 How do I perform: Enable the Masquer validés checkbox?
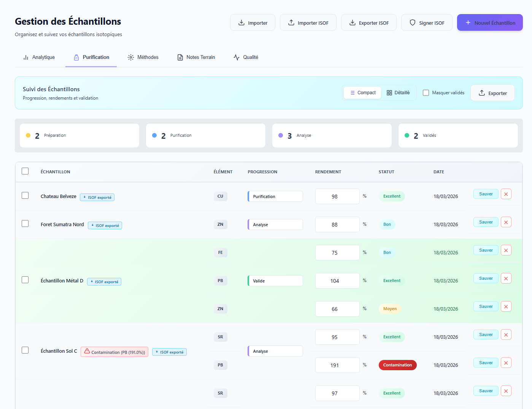(x=426, y=93)
